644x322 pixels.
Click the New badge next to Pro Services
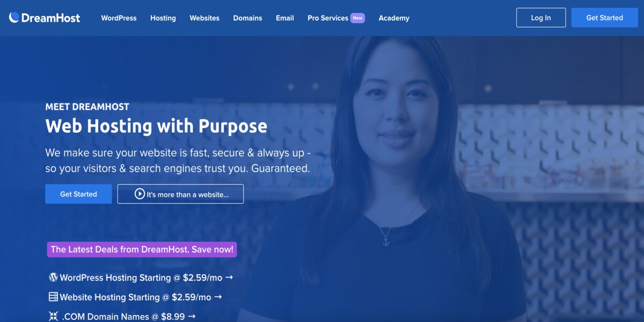pos(357,18)
